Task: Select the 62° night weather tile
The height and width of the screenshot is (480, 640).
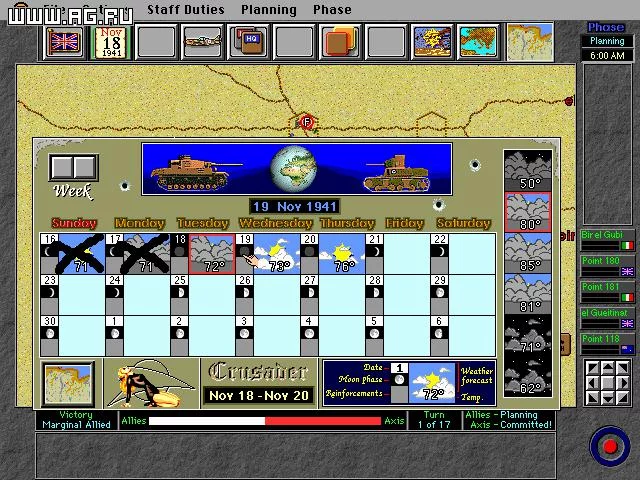Action: point(528,376)
